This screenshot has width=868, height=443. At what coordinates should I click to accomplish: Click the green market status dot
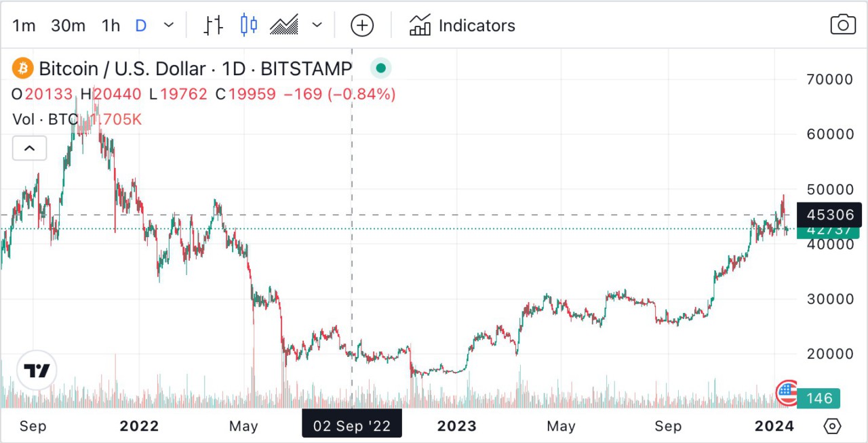pyautogui.click(x=380, y=68)
